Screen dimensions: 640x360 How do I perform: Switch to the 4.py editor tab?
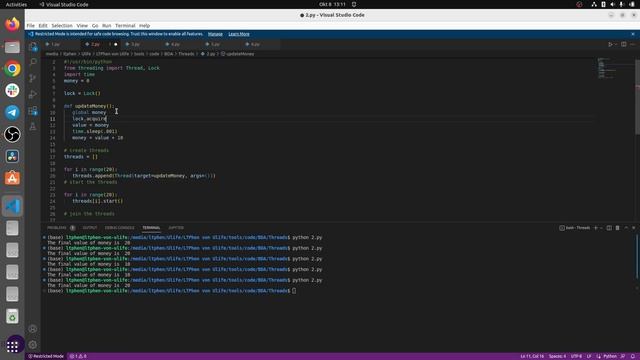pyautogui.click(x=180, y=44)
